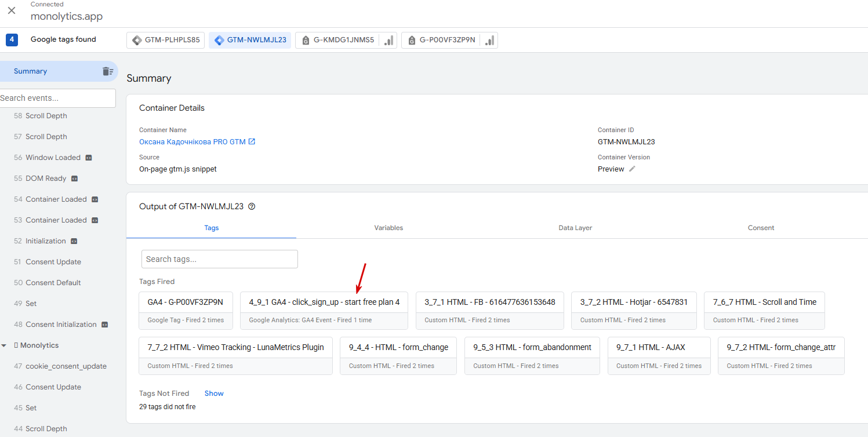This screenshot has width=868, height=437.
Task: Select the GTM-PLHPLS85 container tab
Action: pos(166,40)
